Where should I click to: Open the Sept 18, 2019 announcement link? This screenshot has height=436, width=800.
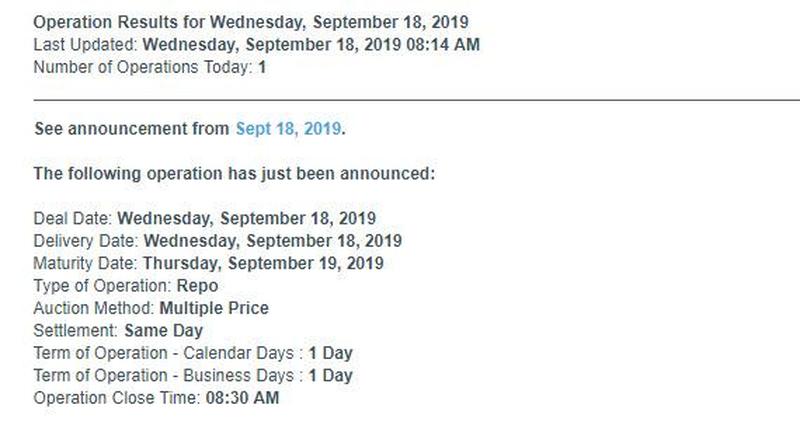(x=288, y=129)
